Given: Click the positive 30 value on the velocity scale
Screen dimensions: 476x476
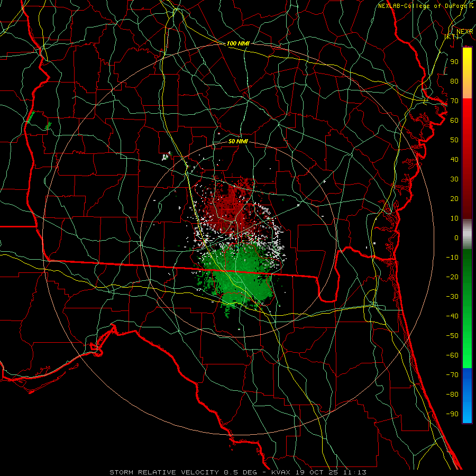Looking at the screenshot, I should (x=454, y=179).
